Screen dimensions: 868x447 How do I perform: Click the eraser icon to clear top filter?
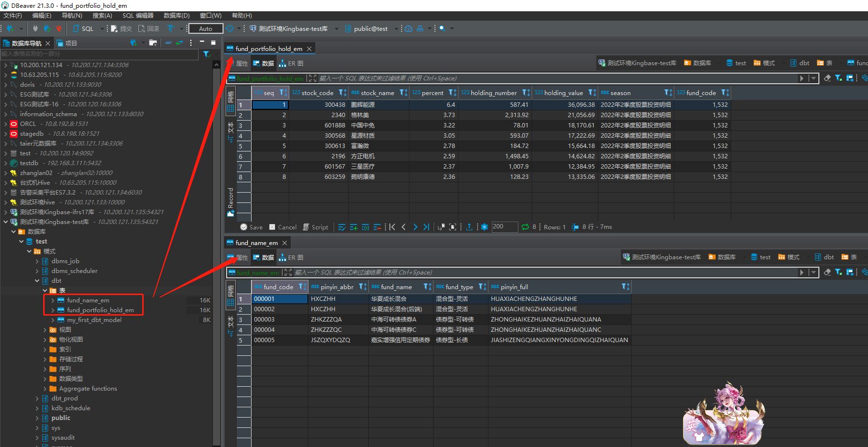[x=827, y=78]
